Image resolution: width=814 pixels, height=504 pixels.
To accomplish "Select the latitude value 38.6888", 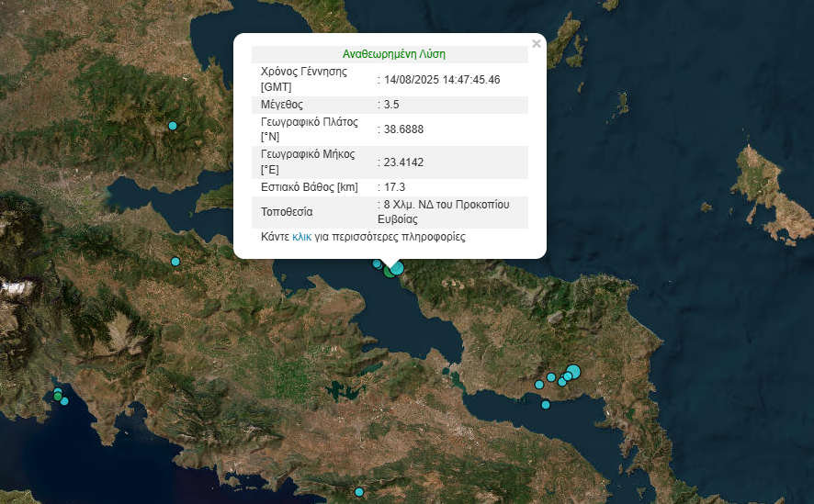I will [404, 129].
